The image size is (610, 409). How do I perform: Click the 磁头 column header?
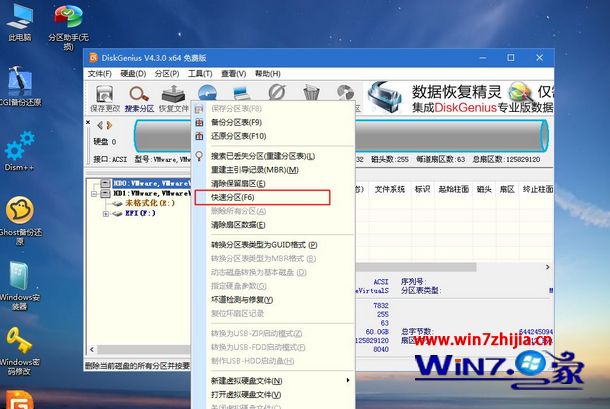click(x=484, y=190)
